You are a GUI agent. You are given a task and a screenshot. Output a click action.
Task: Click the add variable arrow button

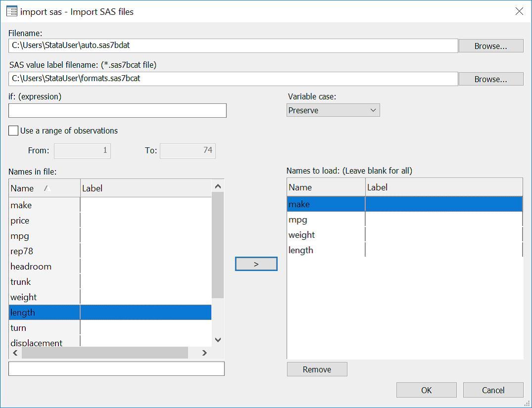256,264
